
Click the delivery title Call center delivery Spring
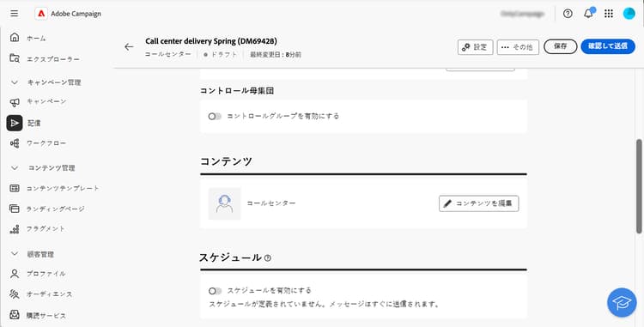coord(211,41)
